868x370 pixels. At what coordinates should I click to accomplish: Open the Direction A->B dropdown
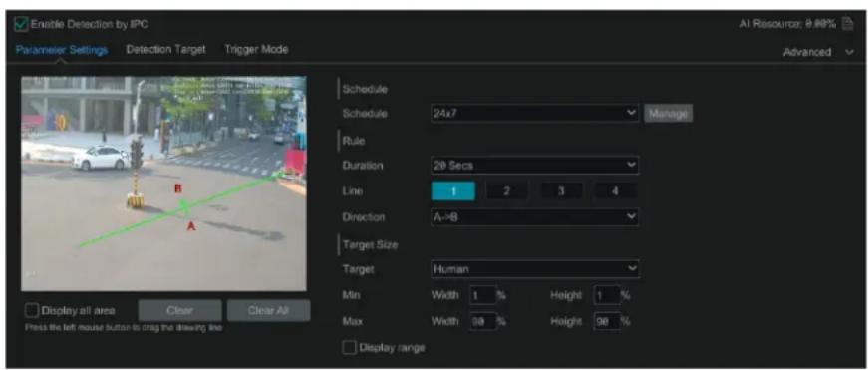click(x=535, y=217)
